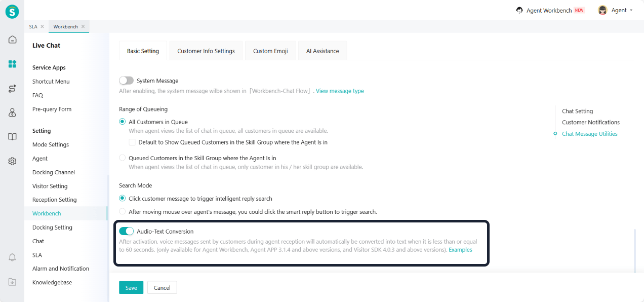This screenshot has width=644, height=302.
Task: Click the routing flow icon in sidebar
Action: click(12, 89)
